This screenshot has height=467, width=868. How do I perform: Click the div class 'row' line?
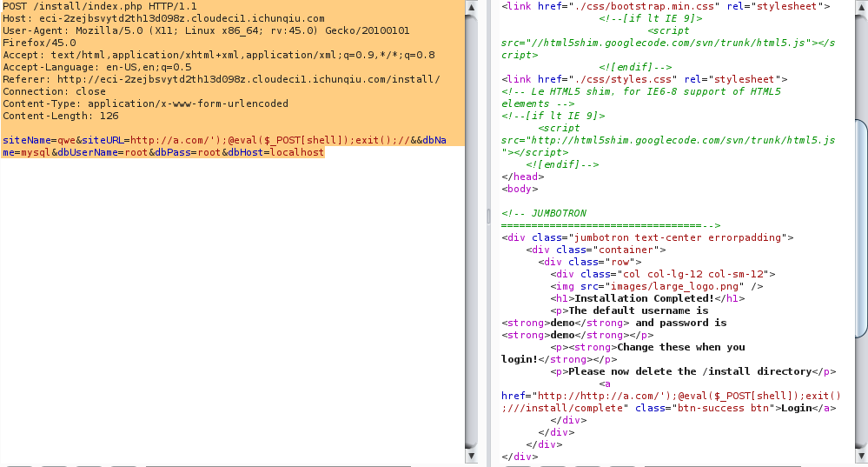click(x=590, y=263)
